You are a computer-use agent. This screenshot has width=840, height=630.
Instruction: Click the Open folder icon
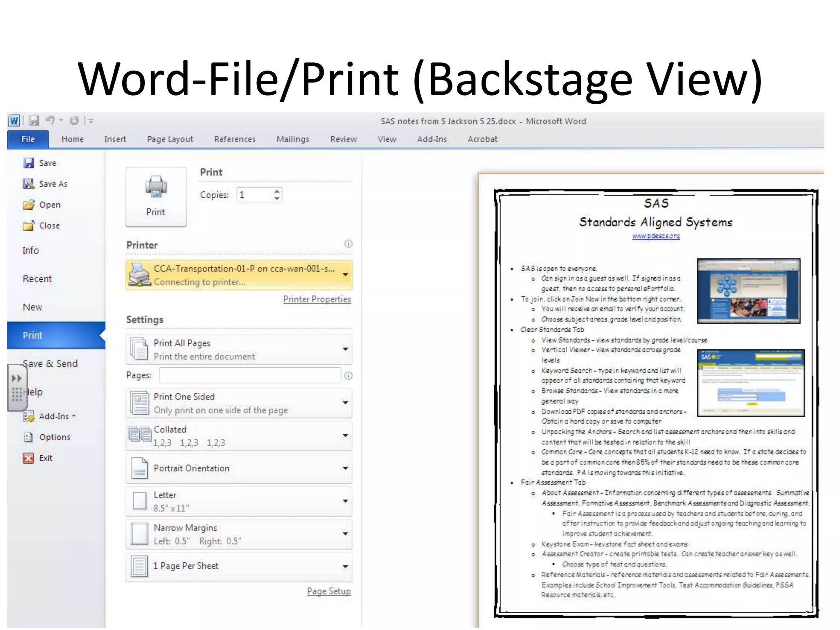(x=29, y=205)
